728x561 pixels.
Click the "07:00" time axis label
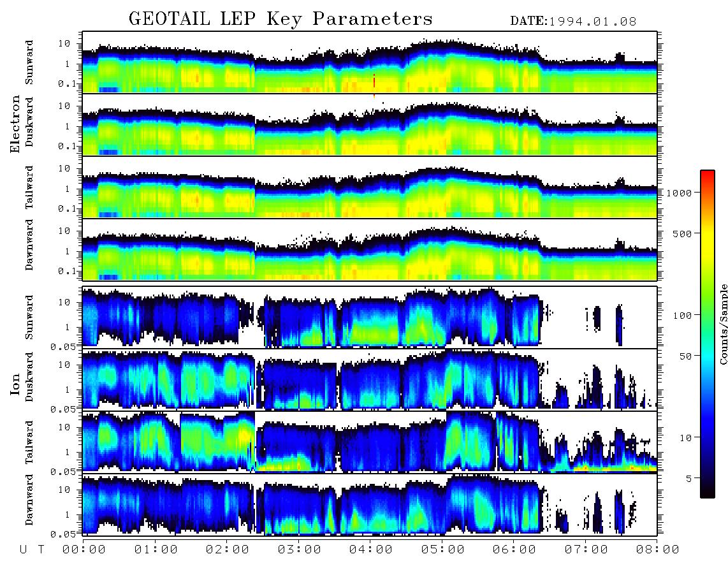586,550
